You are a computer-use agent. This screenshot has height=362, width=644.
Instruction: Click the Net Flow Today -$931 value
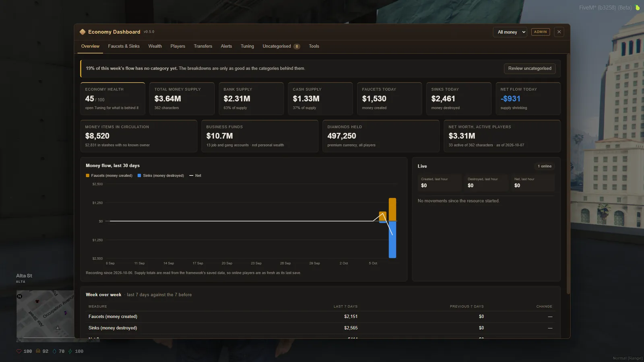510,99
